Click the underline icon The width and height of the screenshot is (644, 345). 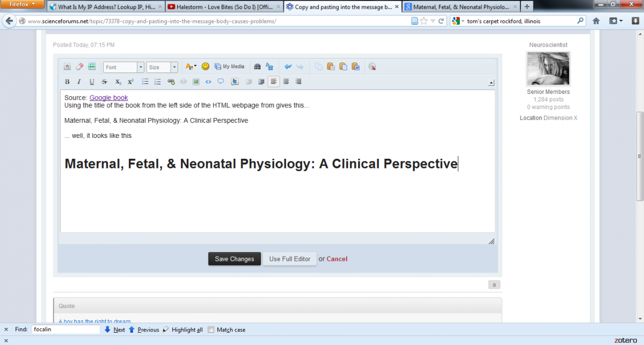click(92, 82)
